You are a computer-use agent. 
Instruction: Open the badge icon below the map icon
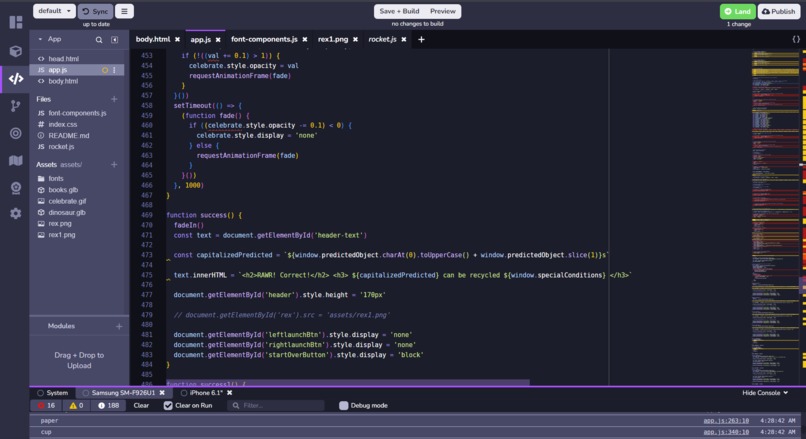tap(15, 188)
